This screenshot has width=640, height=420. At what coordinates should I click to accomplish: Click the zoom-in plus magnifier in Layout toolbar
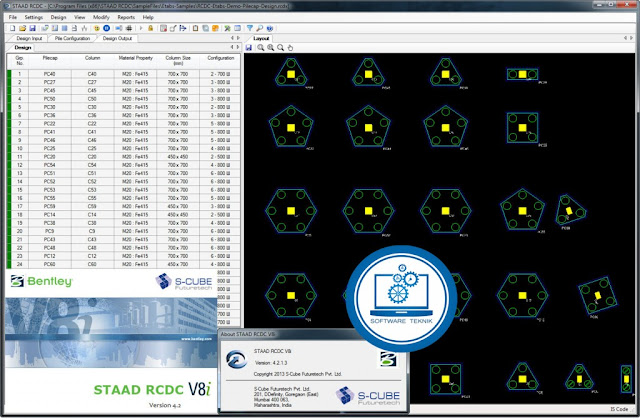click(x=271, y=48)
